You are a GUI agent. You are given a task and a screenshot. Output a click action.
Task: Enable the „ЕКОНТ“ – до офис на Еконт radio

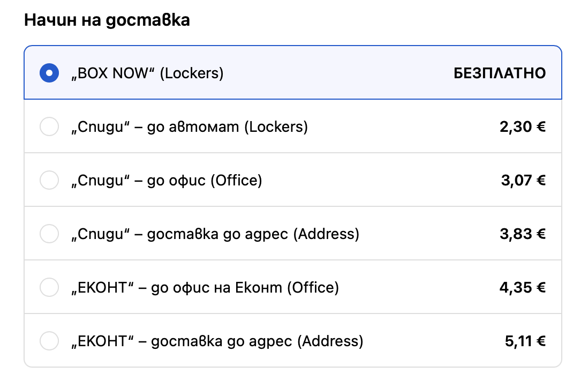click(49, 288)
